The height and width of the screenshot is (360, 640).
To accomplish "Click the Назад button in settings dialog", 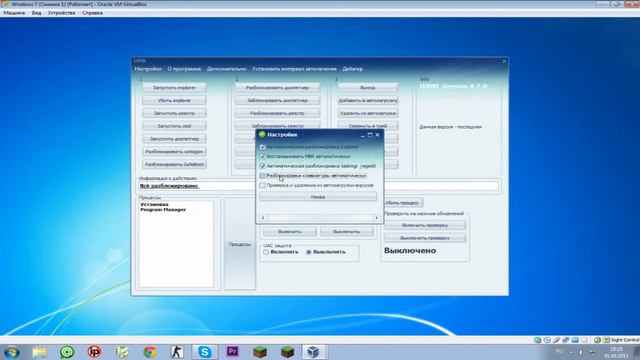I will (318, 197).
